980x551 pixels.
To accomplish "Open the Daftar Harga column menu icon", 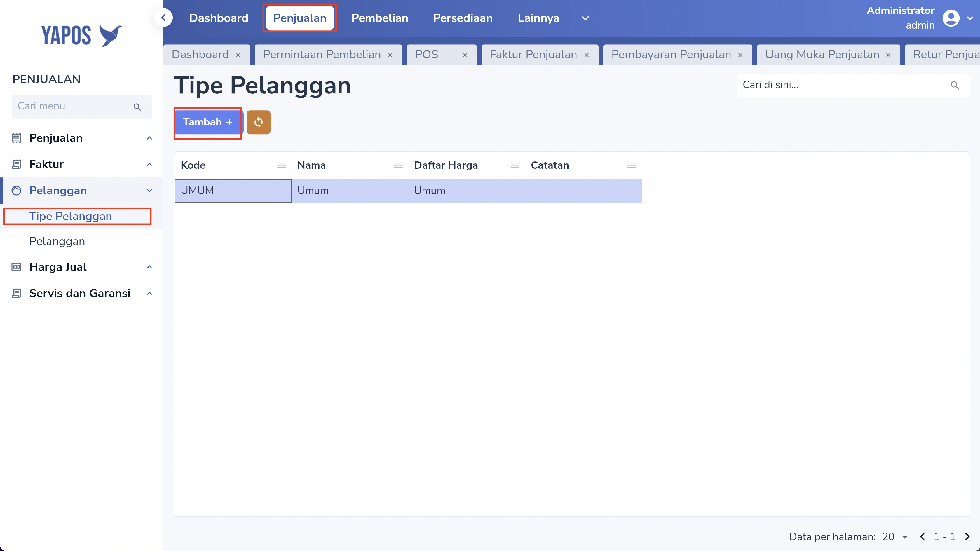I will click(x=515, y=165).
